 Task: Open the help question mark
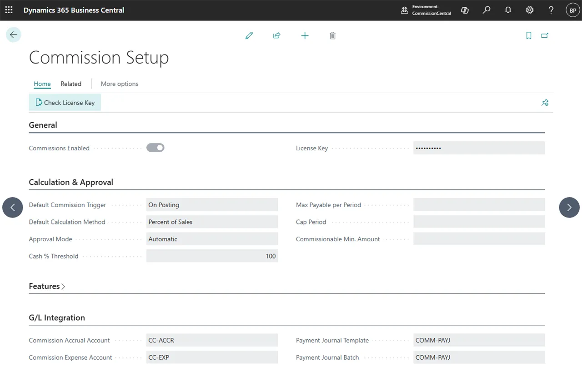click(x=551, y=10)
